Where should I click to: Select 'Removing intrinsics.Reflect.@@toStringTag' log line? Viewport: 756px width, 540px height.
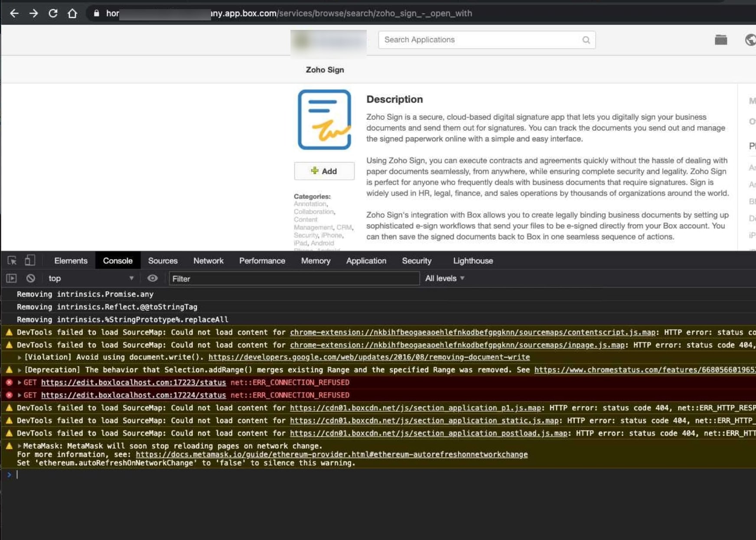(107, 307)
